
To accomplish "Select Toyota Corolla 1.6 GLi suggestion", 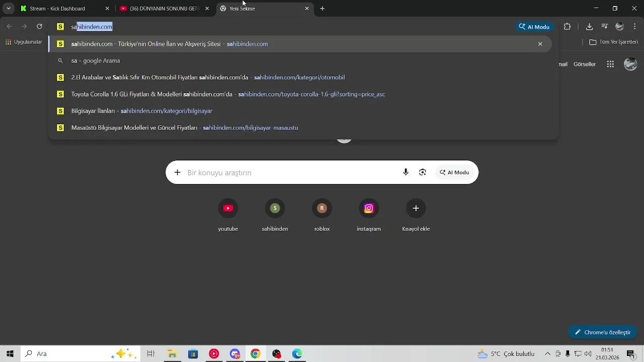I will (x=300, y=94).
